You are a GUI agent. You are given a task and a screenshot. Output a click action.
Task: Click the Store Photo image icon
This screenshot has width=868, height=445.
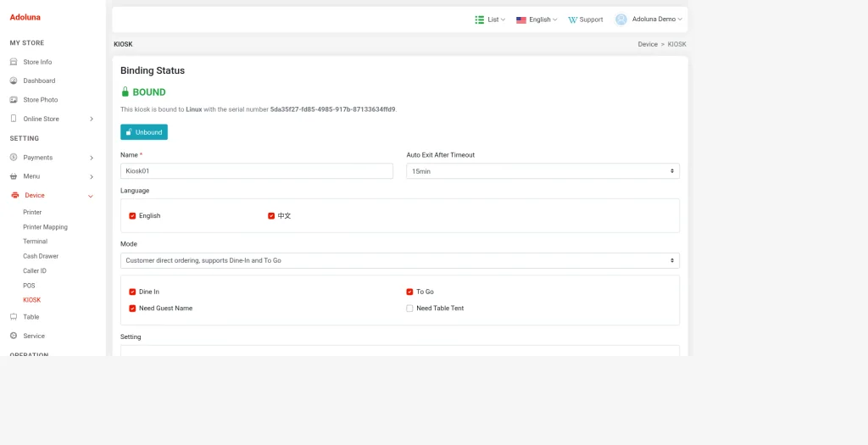coord(14,100)
